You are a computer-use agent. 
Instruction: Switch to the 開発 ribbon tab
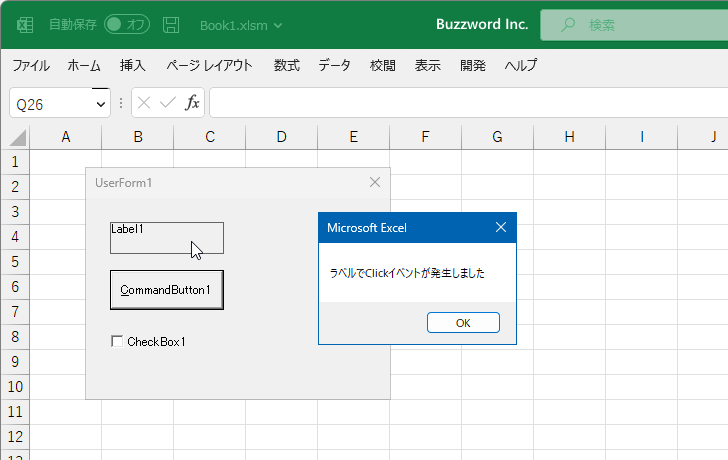473,65
